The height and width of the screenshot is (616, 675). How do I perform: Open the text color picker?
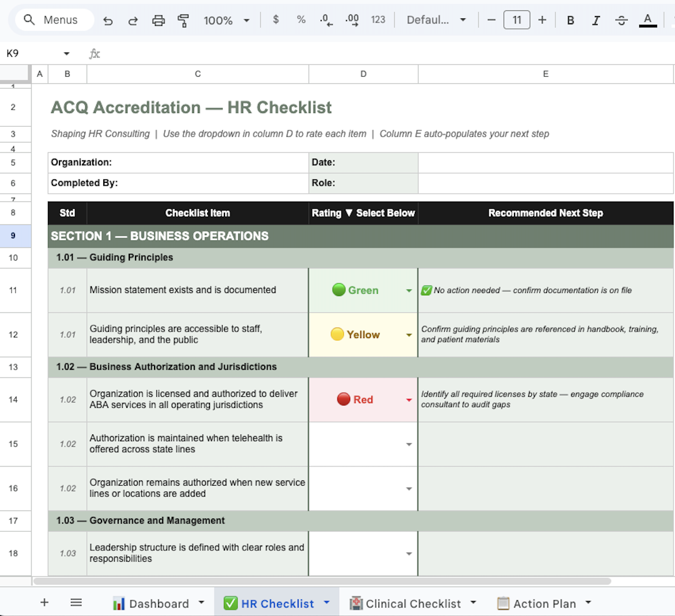click(x=647, y=20)
